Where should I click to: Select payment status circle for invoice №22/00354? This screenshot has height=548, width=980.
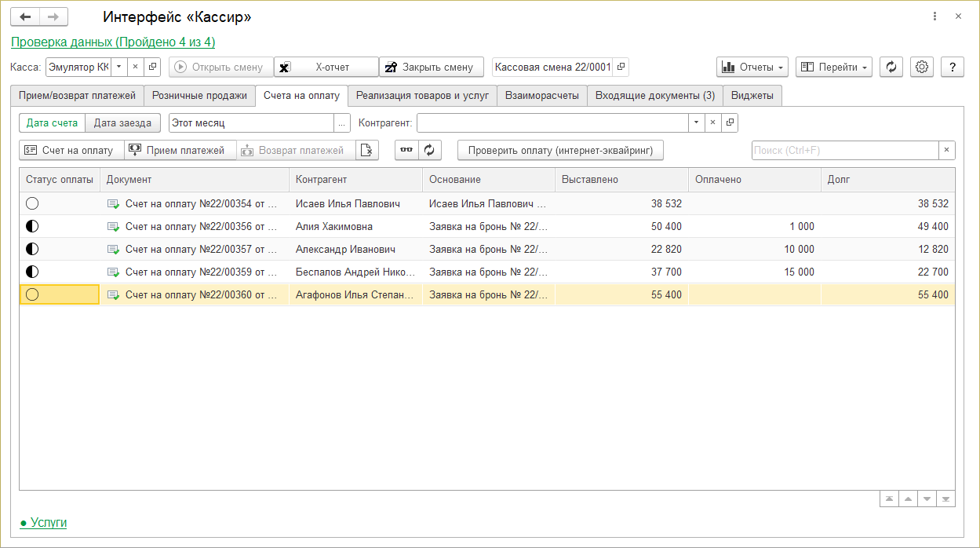pyautogui.click(x=32, y=203)
